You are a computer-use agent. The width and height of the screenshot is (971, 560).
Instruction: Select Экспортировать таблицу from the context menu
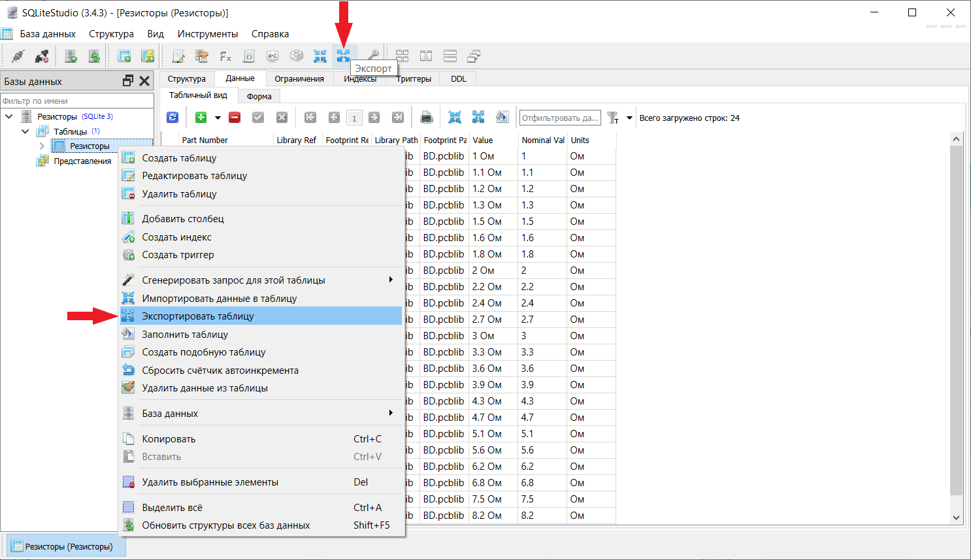198,316
